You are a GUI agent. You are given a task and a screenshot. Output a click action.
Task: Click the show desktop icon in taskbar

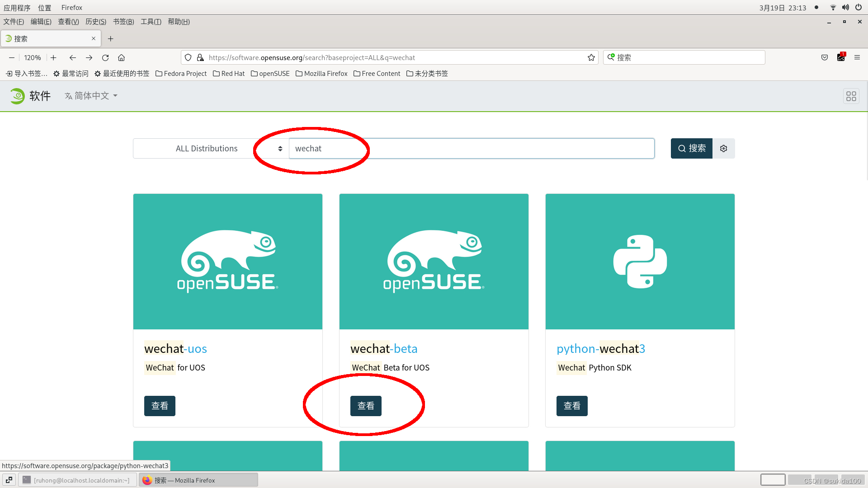pyautogui.click(x=9, y=480)
